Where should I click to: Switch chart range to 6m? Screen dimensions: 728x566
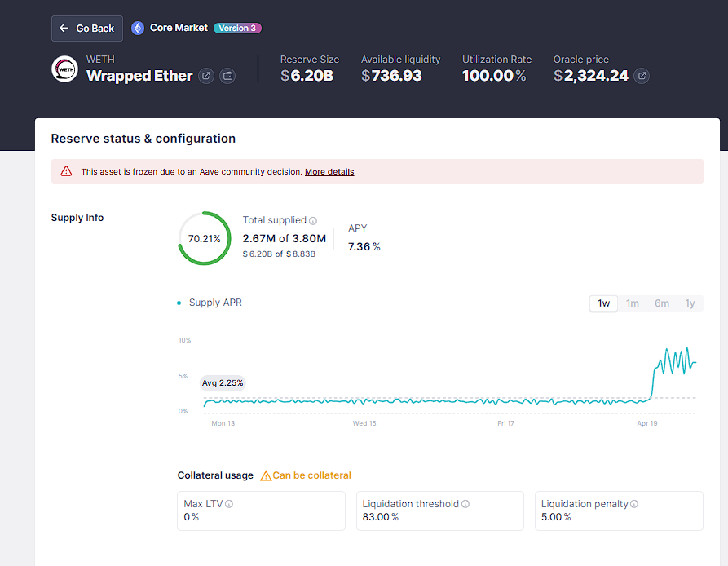[662, 303]
